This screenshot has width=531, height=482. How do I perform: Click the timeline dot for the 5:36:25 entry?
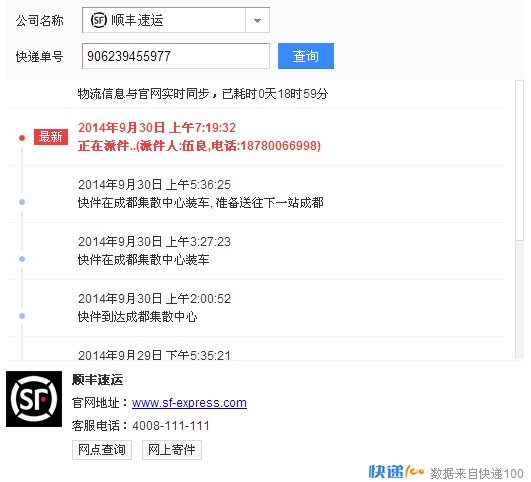coord(22,202)
